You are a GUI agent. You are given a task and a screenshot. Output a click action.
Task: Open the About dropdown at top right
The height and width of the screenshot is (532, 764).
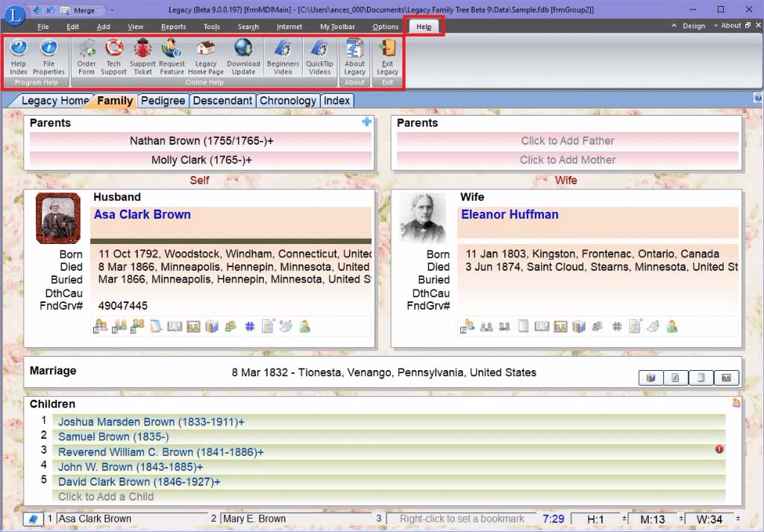[x=731, y=25]
